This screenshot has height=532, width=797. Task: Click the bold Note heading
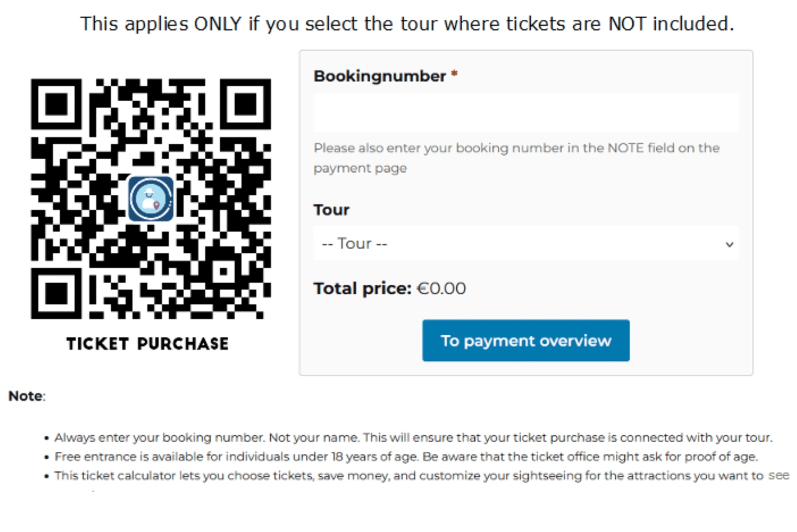(x=26, y=396)
